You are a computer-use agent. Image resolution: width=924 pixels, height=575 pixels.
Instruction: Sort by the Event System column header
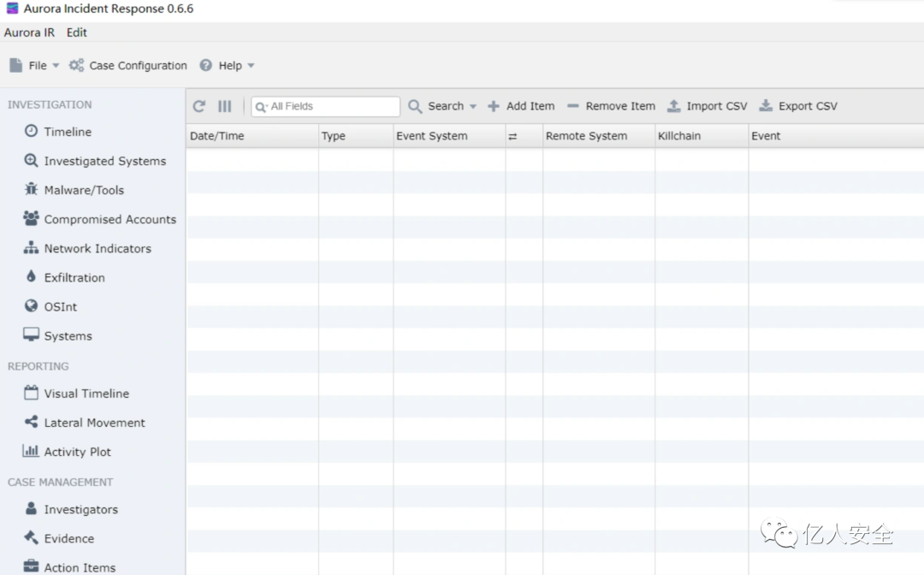449,136
